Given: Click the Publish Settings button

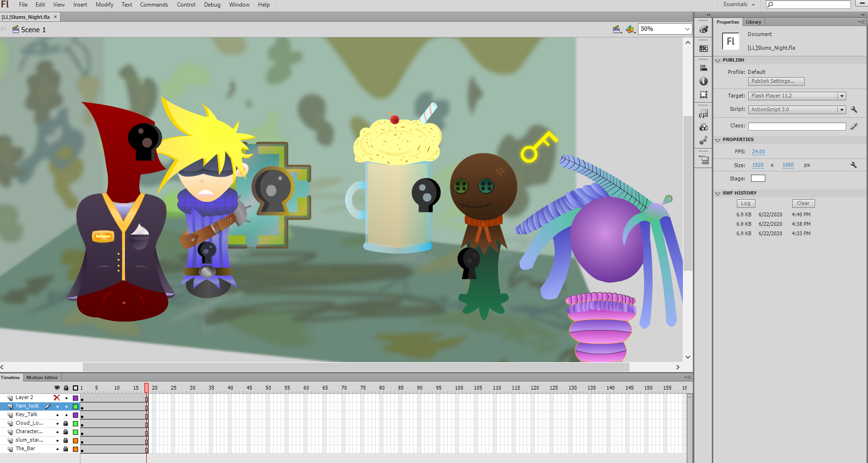Looking at the screenshot, I should [x=776, y=81].
